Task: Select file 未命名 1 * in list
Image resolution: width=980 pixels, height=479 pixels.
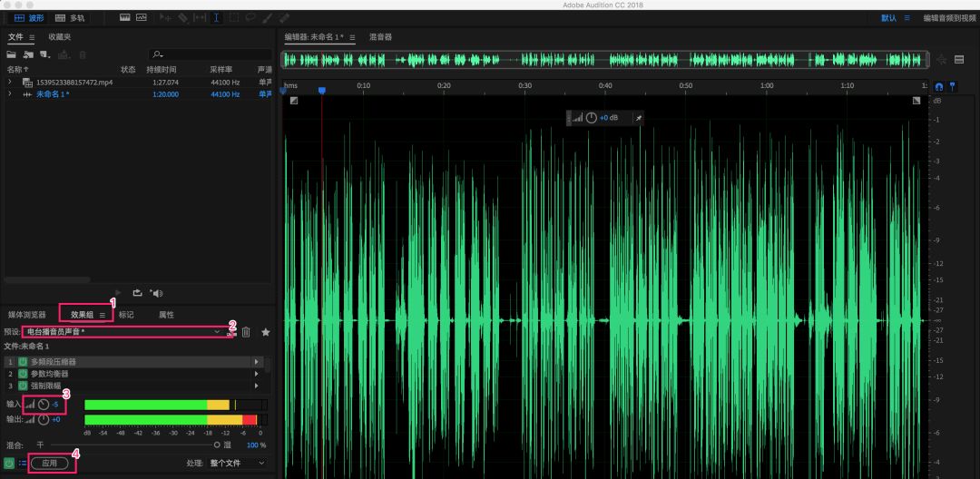Action: (x=53, y=94)
